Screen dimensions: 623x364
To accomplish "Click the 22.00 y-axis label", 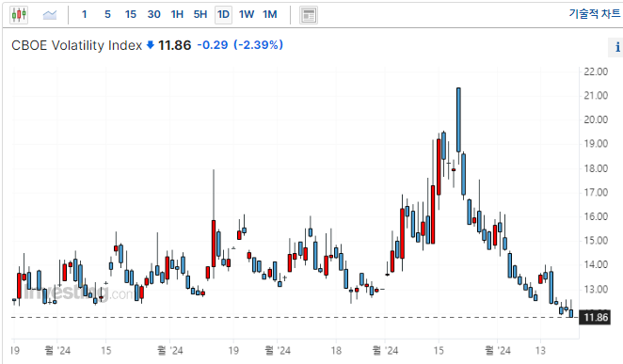I will tap(596, 71).
